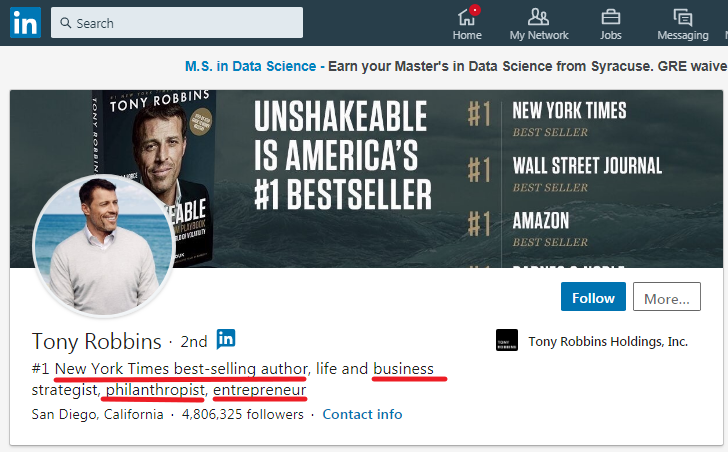The image size is (728, 452).
Task: Open the Home feed icon
Action: click(x=466, y=18)
